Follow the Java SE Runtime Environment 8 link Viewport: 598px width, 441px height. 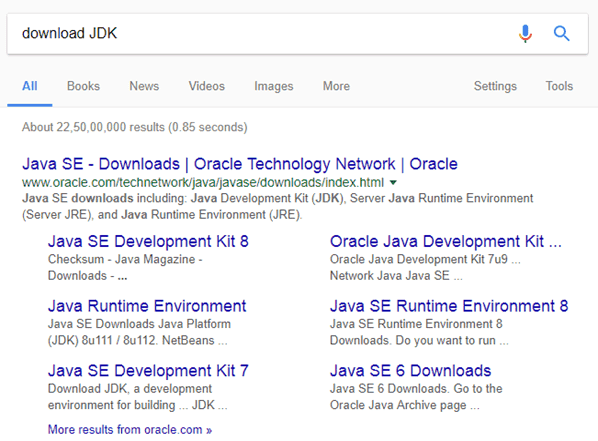tap(449, 306)
